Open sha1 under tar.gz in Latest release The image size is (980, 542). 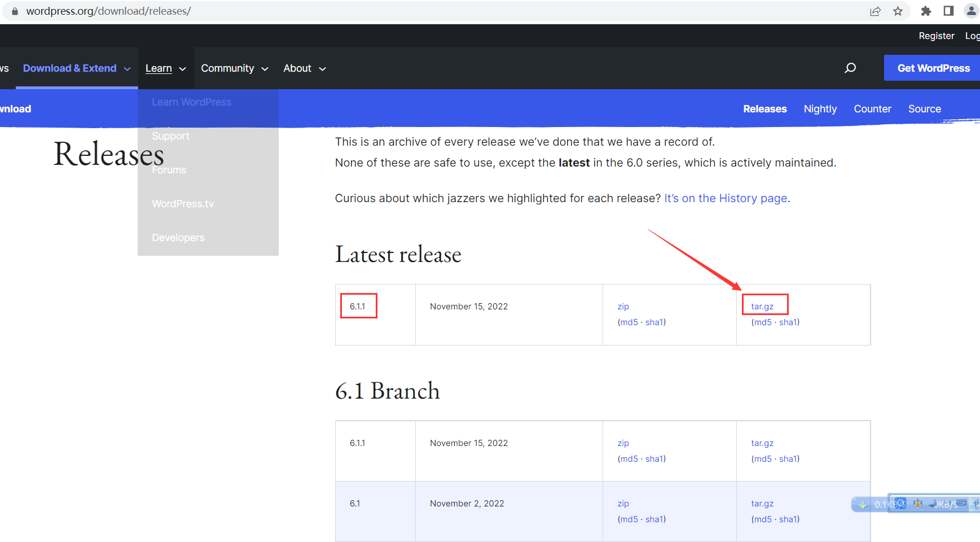point(788,322)
